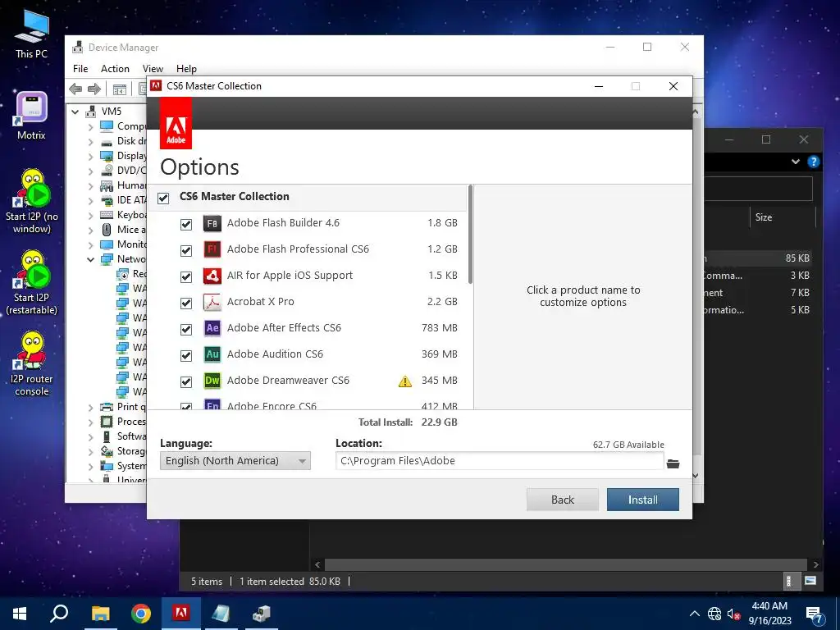Select Start I2P (no window) desktop icon
840x630 pixels.
pos(32,202)
